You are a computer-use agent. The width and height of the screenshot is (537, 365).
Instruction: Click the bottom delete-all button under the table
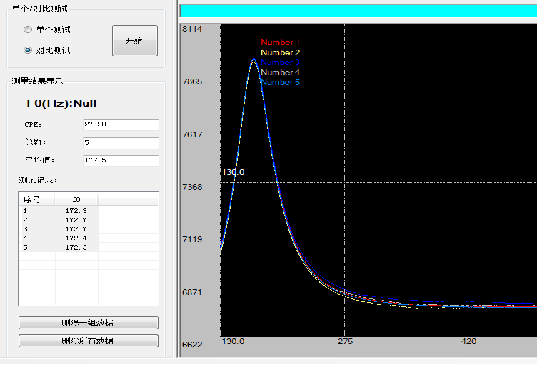point(89,341)
